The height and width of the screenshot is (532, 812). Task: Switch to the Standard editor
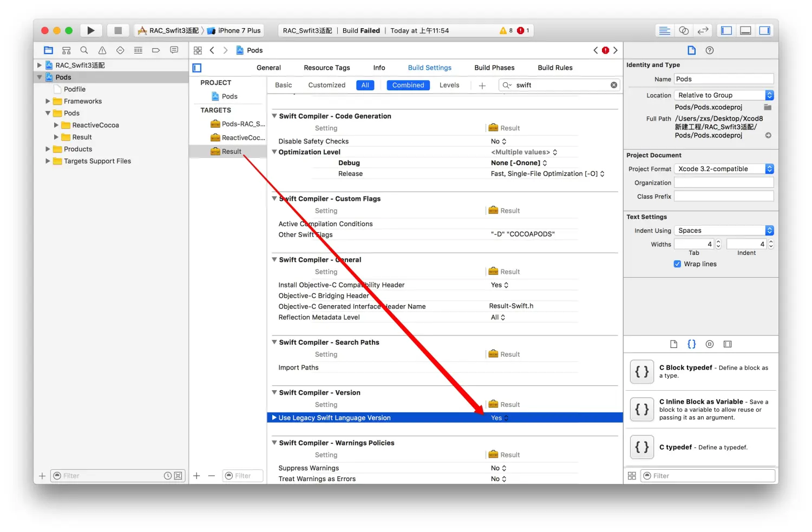click(664, 30)
